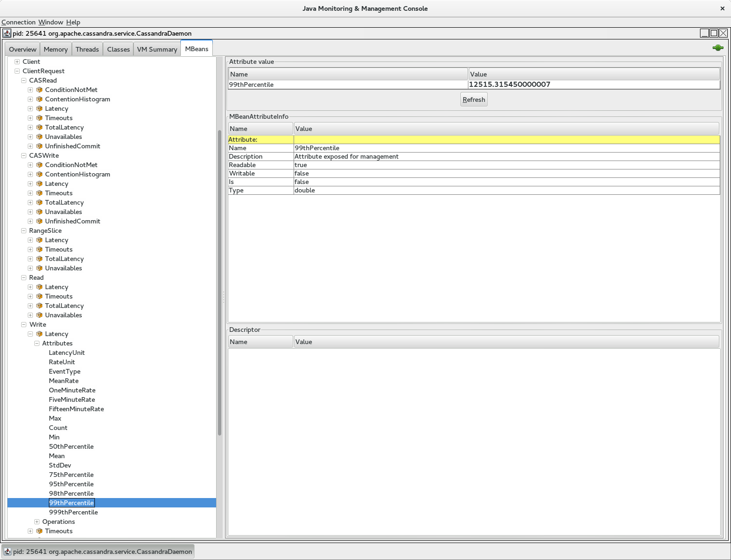The image size is (731, 560).
Task: Collapse the RangeSlice tree node
Action: tap(23, 230)
